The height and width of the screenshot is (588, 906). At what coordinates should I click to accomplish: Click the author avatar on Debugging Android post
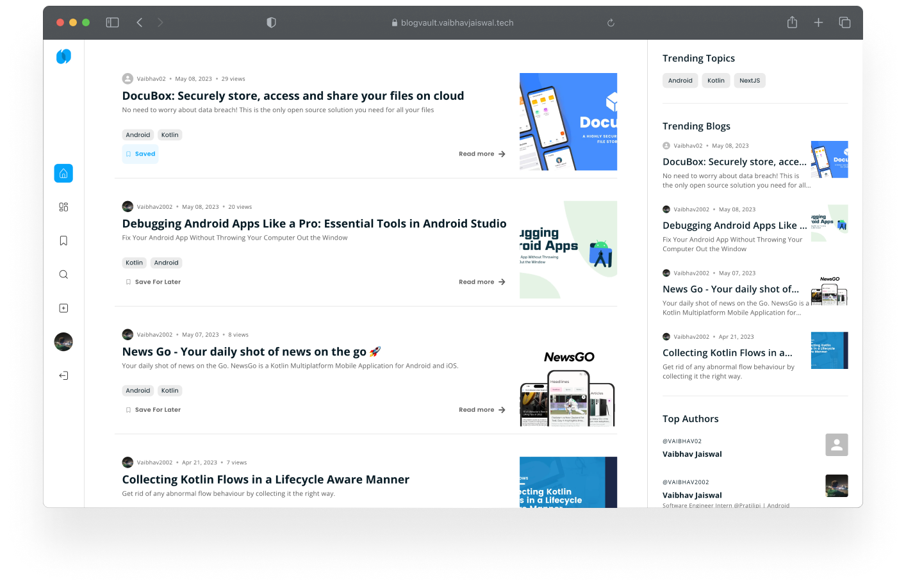click(128, 206)
